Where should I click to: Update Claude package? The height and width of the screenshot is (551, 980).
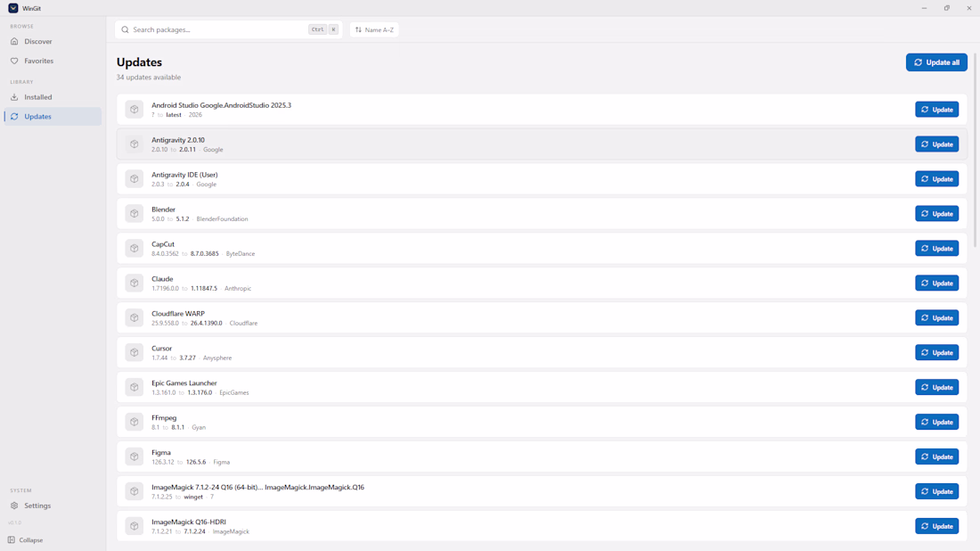click(x=937, y=283)
